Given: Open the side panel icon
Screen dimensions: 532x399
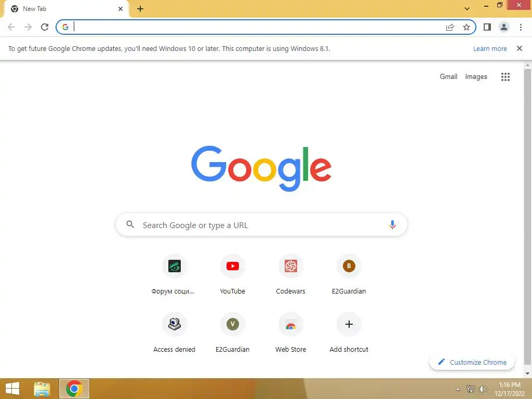Looking at the screenshot, I should [x=487, y=27].
